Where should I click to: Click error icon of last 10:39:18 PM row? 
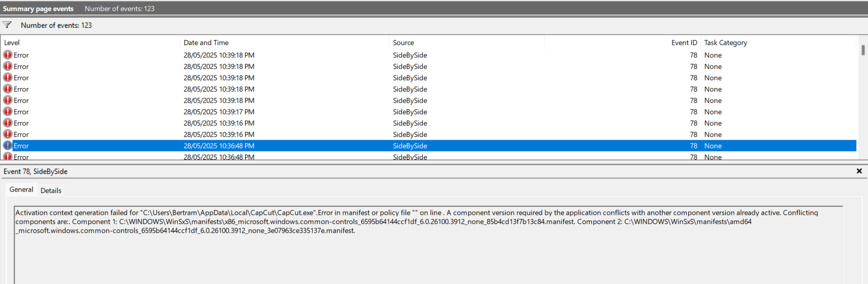[x=8, y=100]
